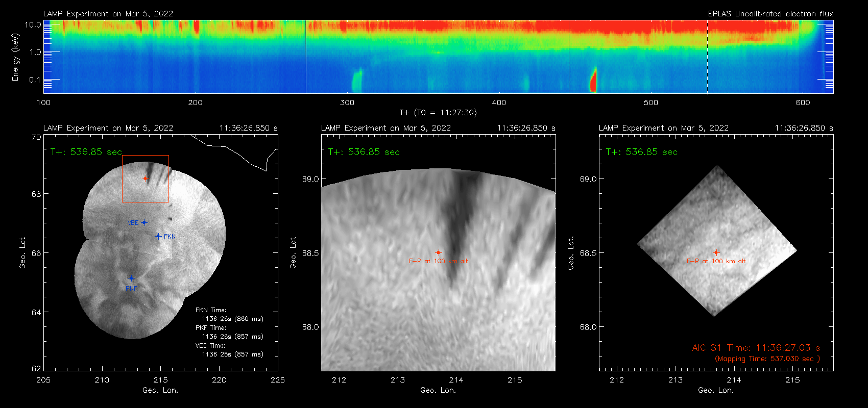Click the '11:36:26.850 s' timestamp above the left map

point(249,128)
